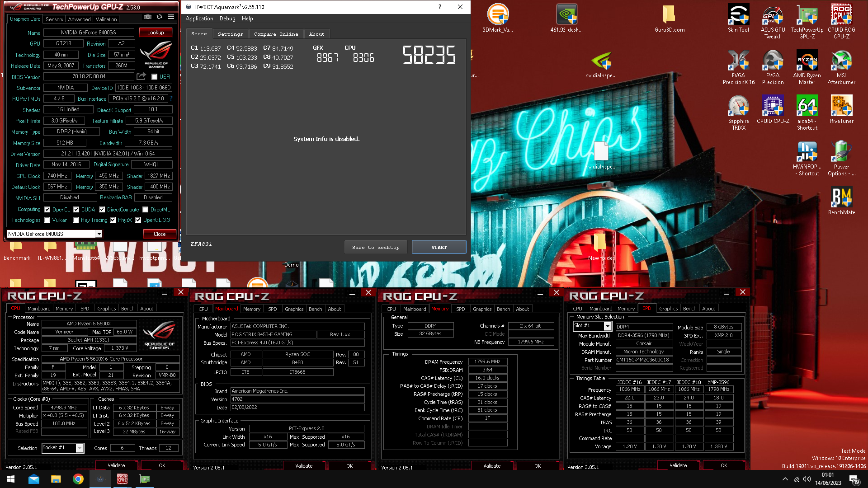Open CPUID ROG CPU-Z desktop icon
The width and height of the screenshot is (868, 488).
pyautogui.click(x=841, y=21)
